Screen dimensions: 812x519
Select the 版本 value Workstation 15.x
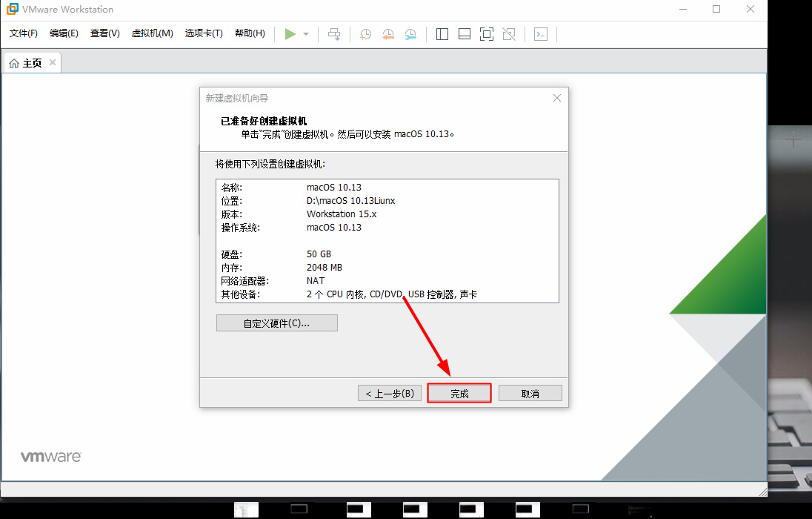pyautogui.click(x=342, y=214)
